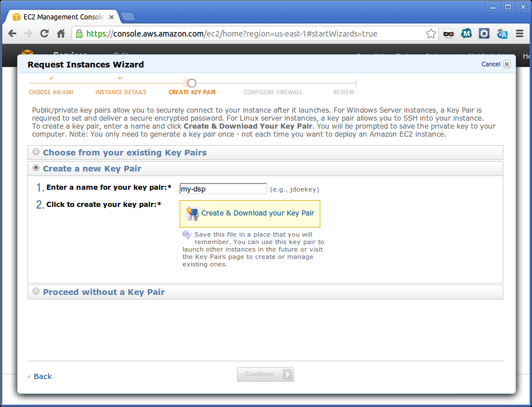Reload the page with refresh icon
Viewport: 532px width, 407px height.
[45, 34]
